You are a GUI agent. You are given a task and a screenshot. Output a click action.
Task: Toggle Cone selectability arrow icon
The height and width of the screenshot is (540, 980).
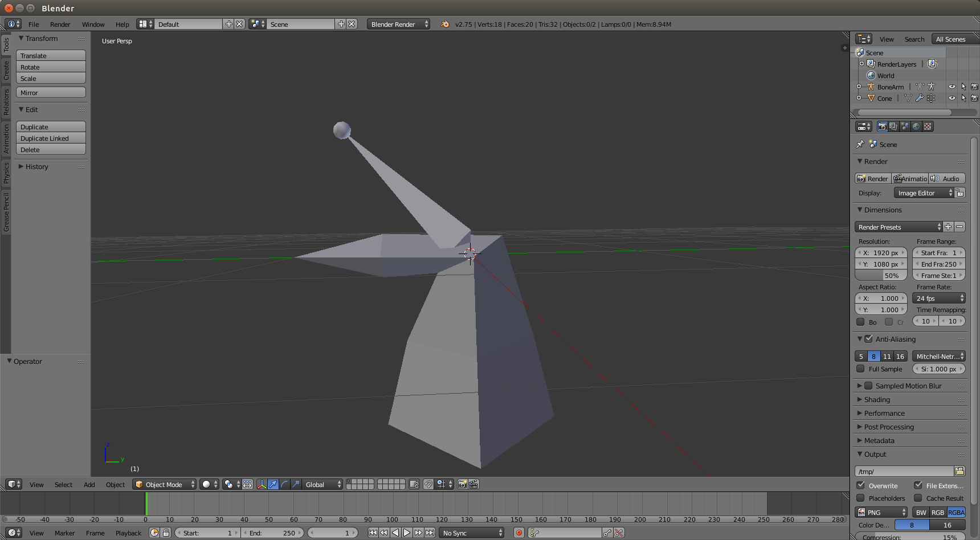[x=963, y=98]
